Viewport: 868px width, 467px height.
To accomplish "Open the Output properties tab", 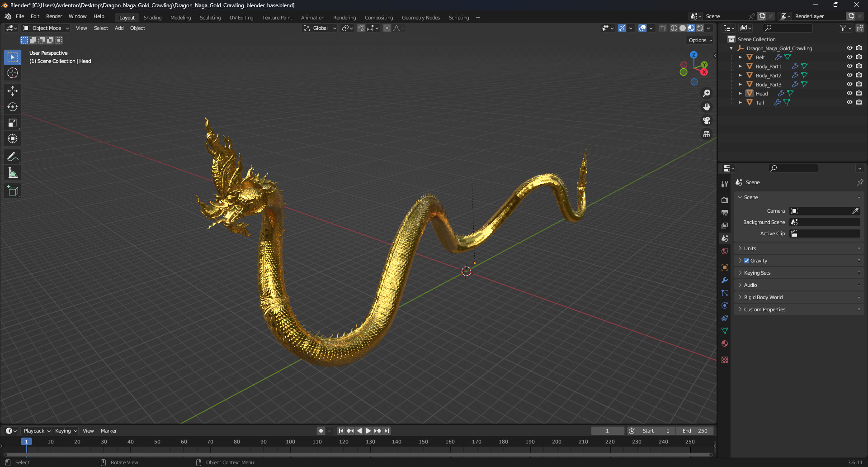I will (x=725, y=213).
